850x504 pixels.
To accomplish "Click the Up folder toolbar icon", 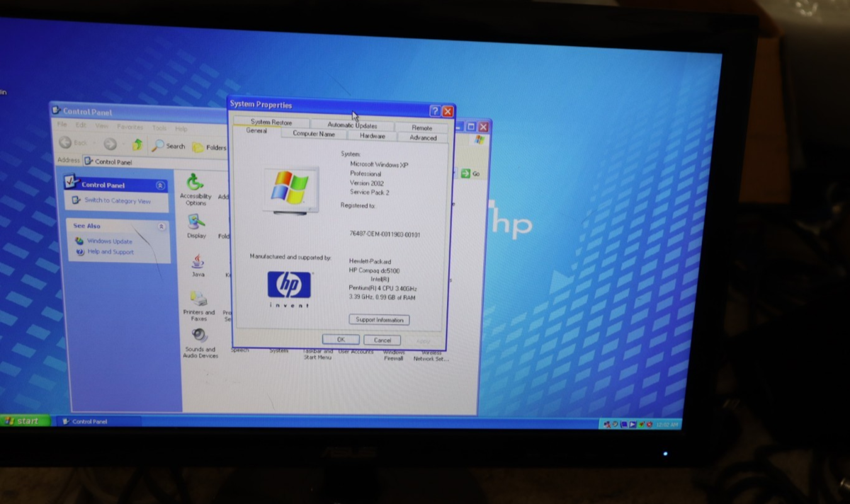I will (x=137, y=145).
